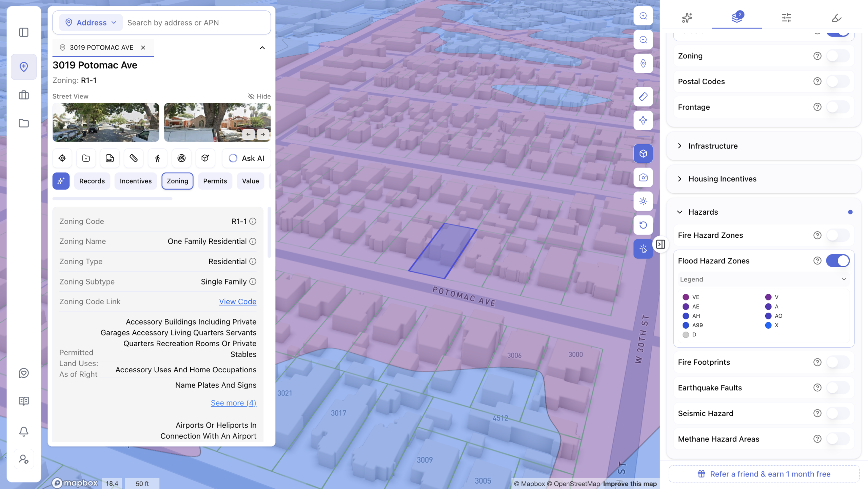Open the notifications bell icon
The image size is (868, 489).
[24, 431]
